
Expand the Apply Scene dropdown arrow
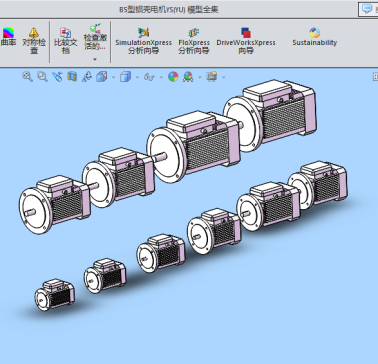[x=200, y=77]
